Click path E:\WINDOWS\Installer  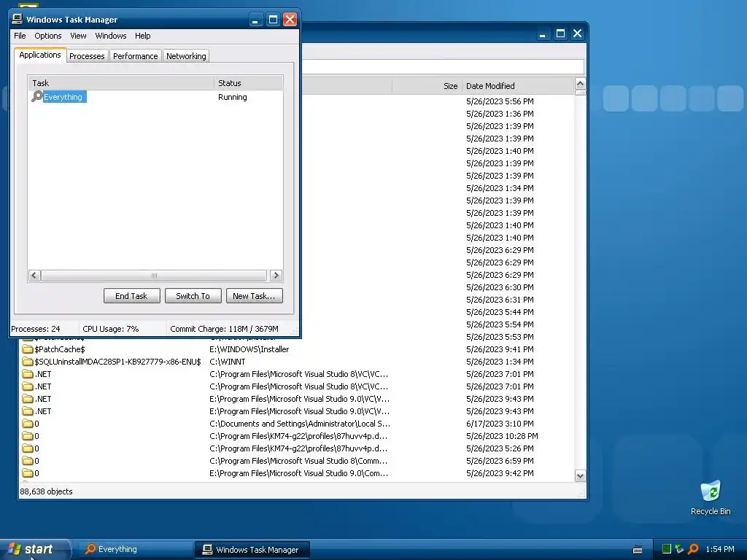249,349
